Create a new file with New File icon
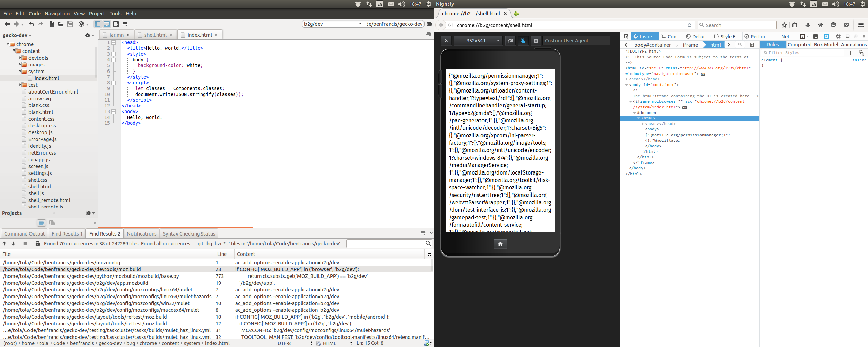 52,24
